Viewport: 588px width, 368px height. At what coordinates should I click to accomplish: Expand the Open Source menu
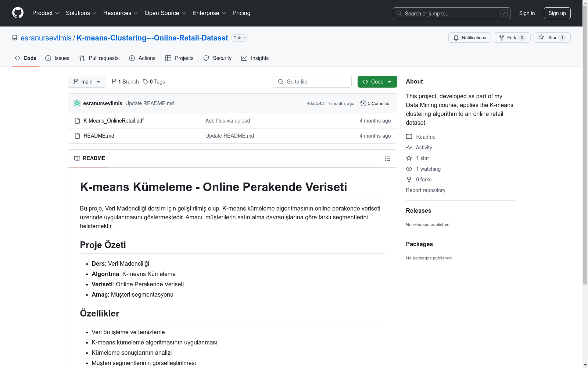coord(165,13)
